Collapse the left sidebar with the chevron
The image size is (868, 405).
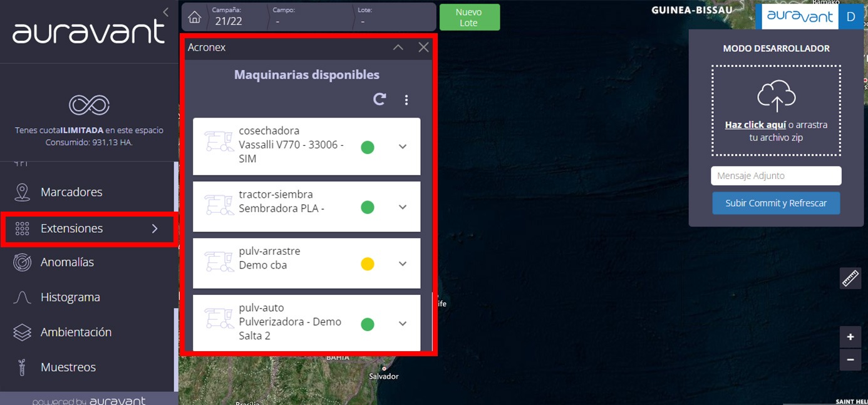tap(165, 12)
